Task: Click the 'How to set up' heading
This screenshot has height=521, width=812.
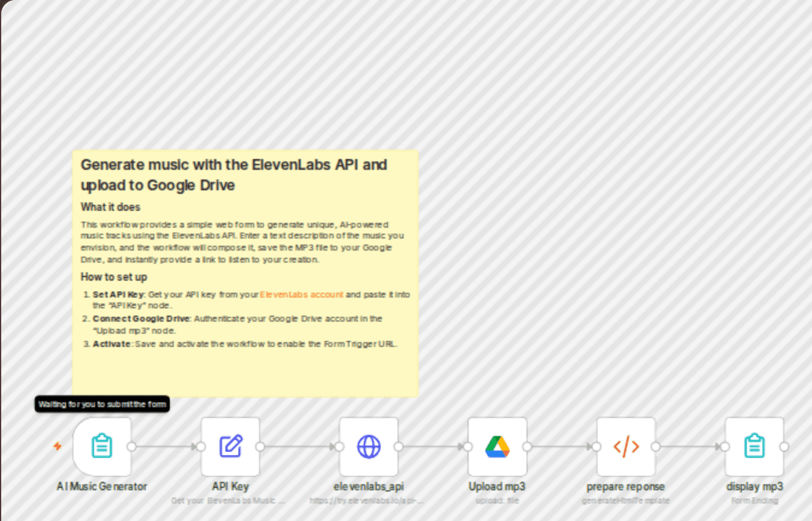Action: [114, 277]
